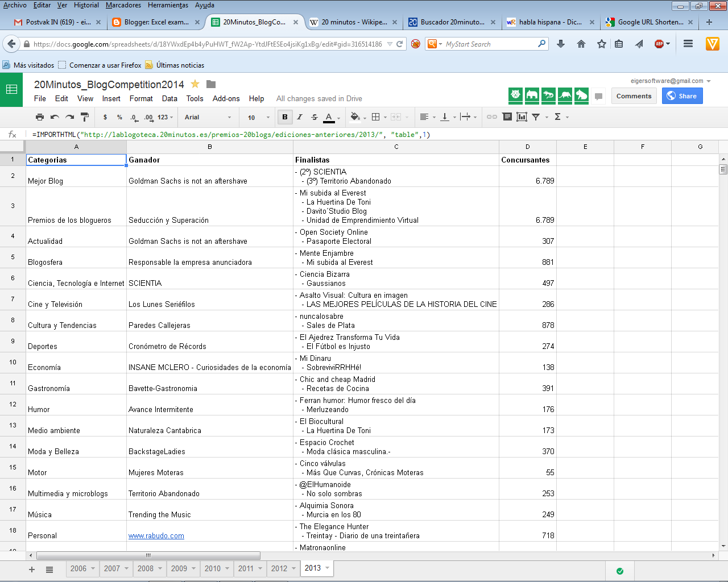This screenshot has height=582, width=728.
Task: Format the selected cells as percent
Action: pyautogui.click(x=119, y=117)
